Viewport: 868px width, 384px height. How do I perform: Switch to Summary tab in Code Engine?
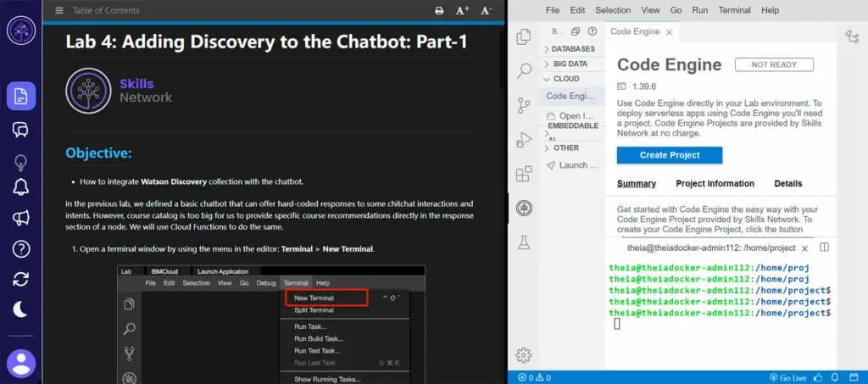(636, 184)
